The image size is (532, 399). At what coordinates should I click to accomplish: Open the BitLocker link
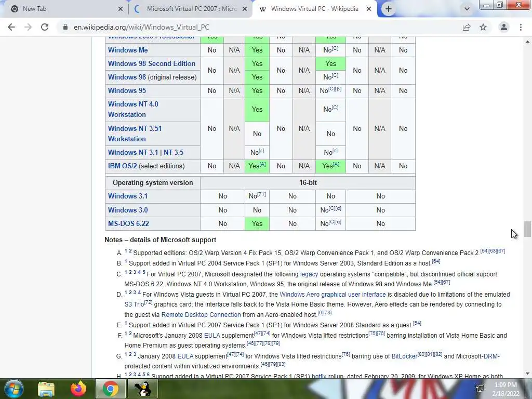tap(404, 356)
